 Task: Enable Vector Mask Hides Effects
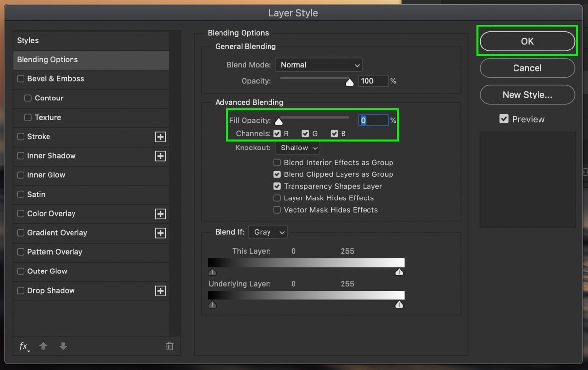point(277,210)
